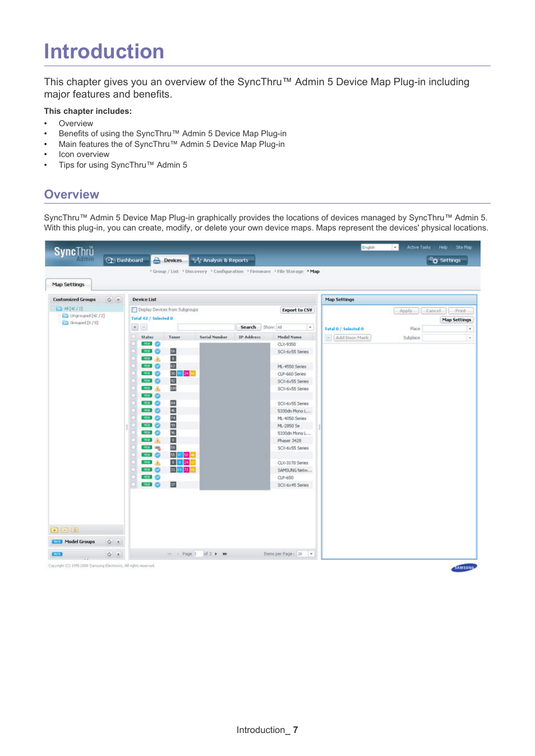Click the plus button in Device List
Screen dimensions: 535x756
[x=135, y=327]
